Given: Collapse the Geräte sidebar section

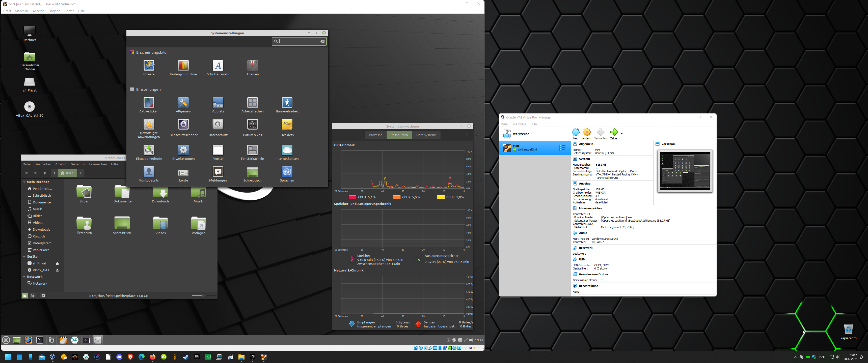Looking at the screenshot, I should pyautogui.click(x=24, y=257).
